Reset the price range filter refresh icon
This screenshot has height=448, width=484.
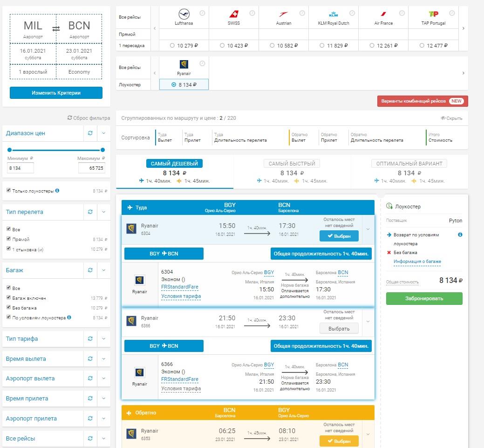90,133
